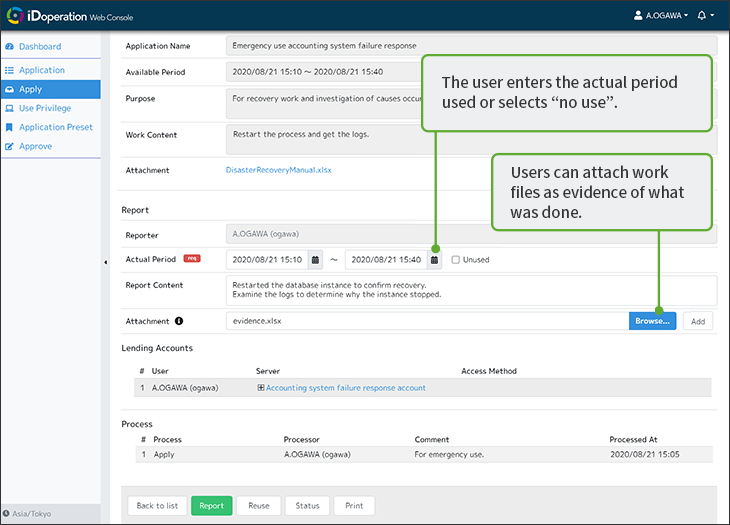Click the Reuse button

(x=259, y=506)
